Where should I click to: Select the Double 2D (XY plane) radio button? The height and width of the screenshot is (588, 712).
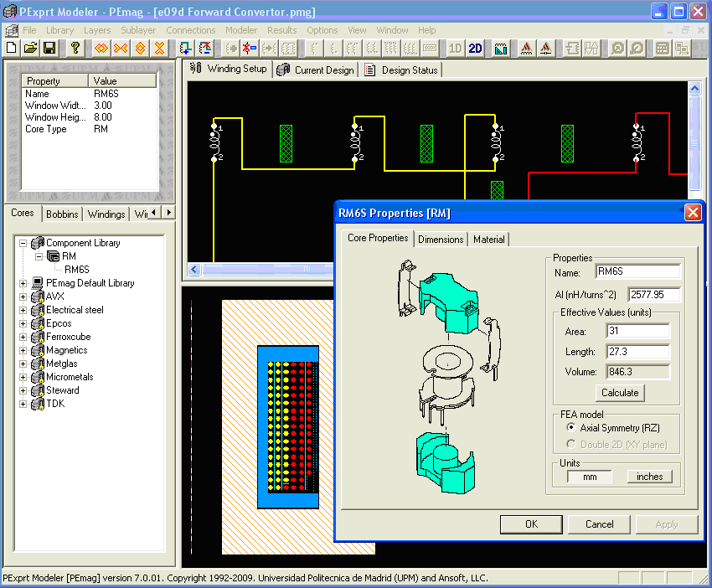coord(570,444)
